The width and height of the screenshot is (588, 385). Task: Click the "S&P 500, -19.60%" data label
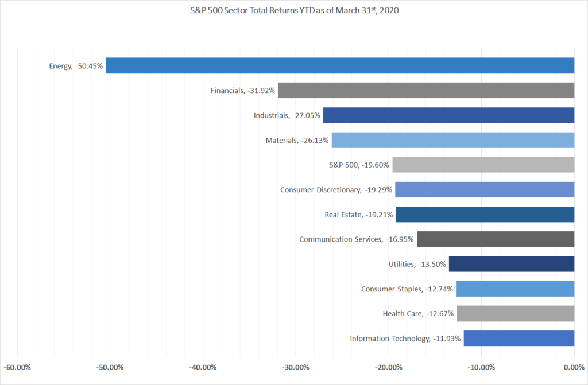coord(359,165)
